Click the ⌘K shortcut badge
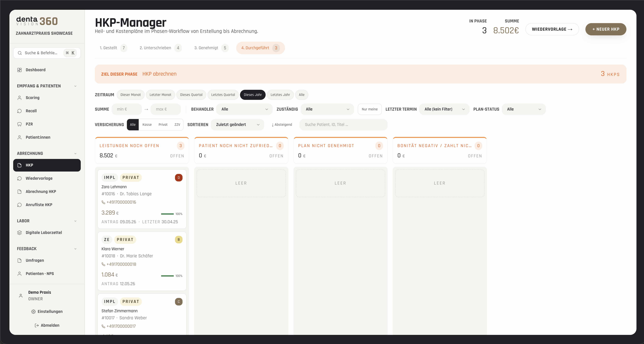Viewport: 644px width, 344px height. 70,53
